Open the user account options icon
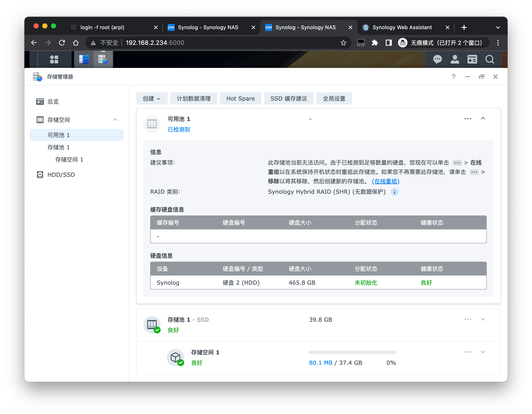The height and width of the screenshot is (414, 532). [x=455, y=59]
